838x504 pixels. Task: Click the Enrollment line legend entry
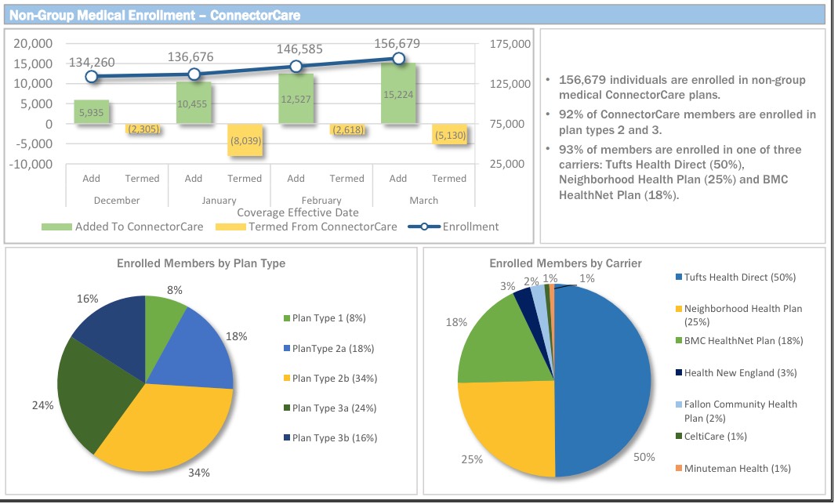[423, 227]
